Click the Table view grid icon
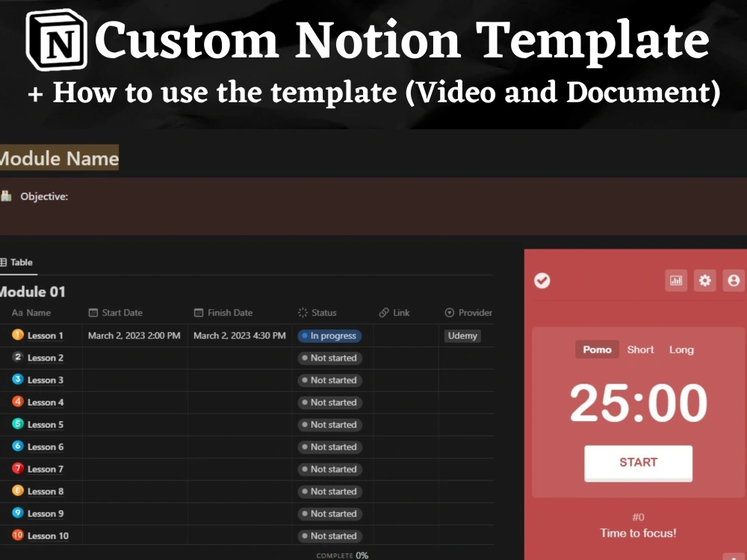 [x=4, y=262]
